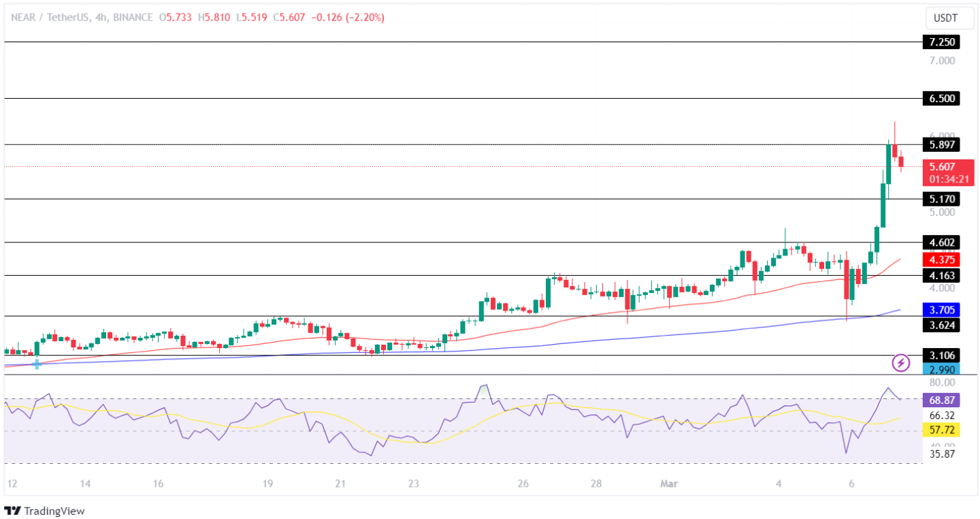Click date 28 on the time axis

pyautogui.click(x=595, y=484)
